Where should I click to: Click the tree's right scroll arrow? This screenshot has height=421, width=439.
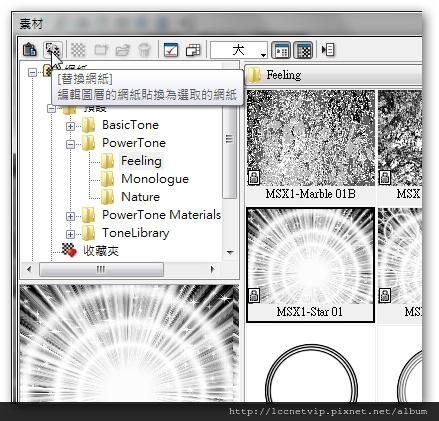point(212,269)
